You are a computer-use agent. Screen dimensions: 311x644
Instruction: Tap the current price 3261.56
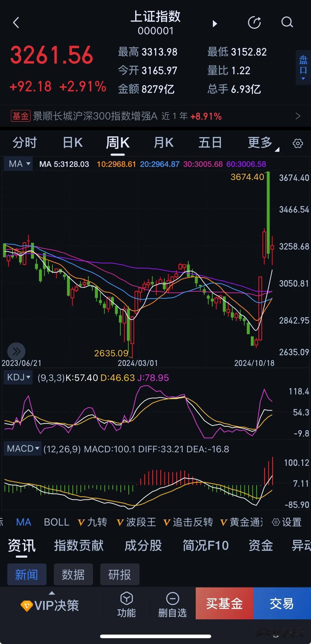tap(52, 55)
